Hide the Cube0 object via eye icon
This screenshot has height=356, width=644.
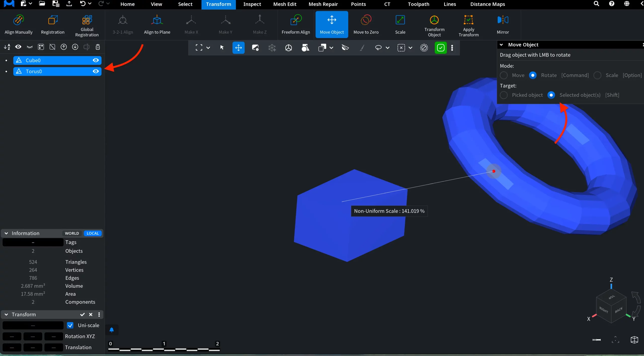pyautogui.click(x=96, y=60)
